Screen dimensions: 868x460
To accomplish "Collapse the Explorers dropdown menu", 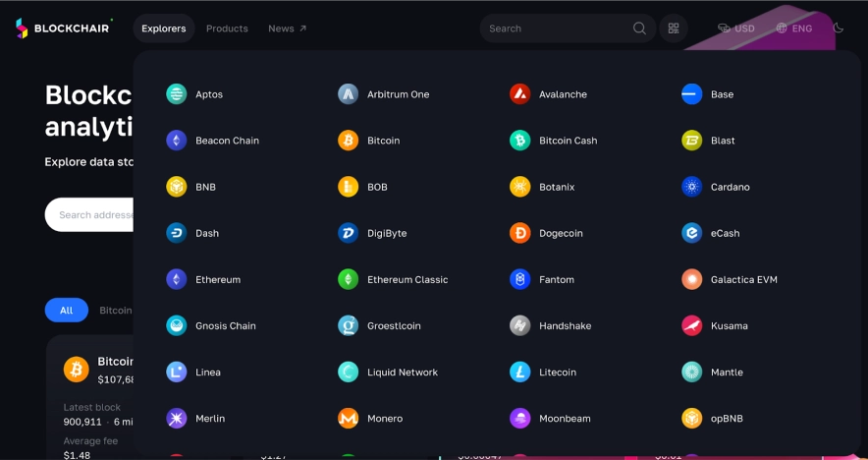I will click(x=163, y=29).
